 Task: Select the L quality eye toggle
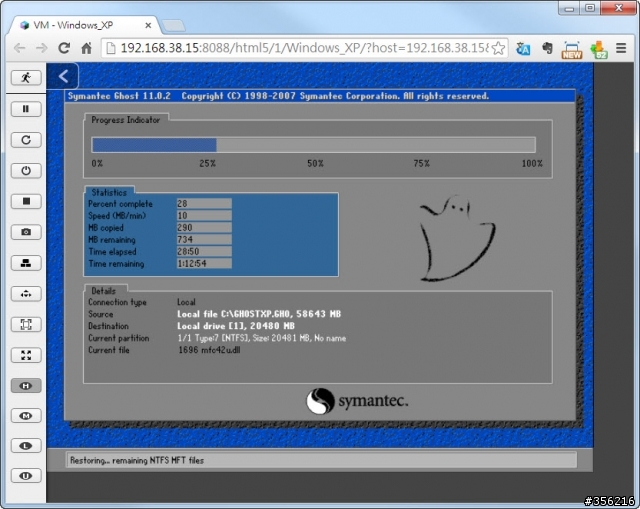(26, 446)
